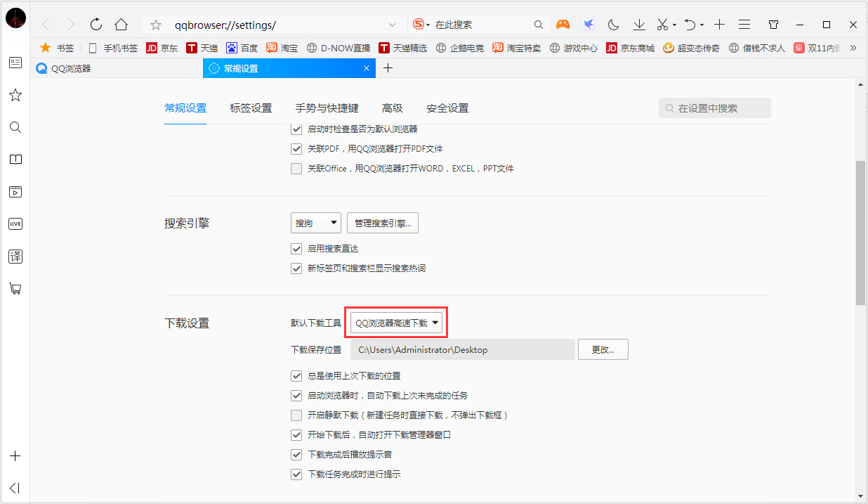The image size is (868, 504).
Task: Disable 下载完成后播放提示音
Action: click(x=296, y=454)
